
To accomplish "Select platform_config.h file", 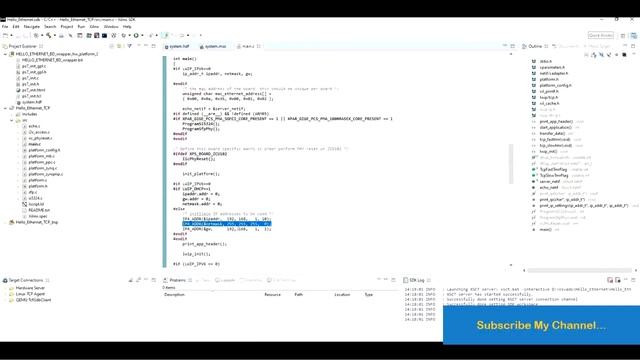I will pyautogui.click(x=44, y=150).
